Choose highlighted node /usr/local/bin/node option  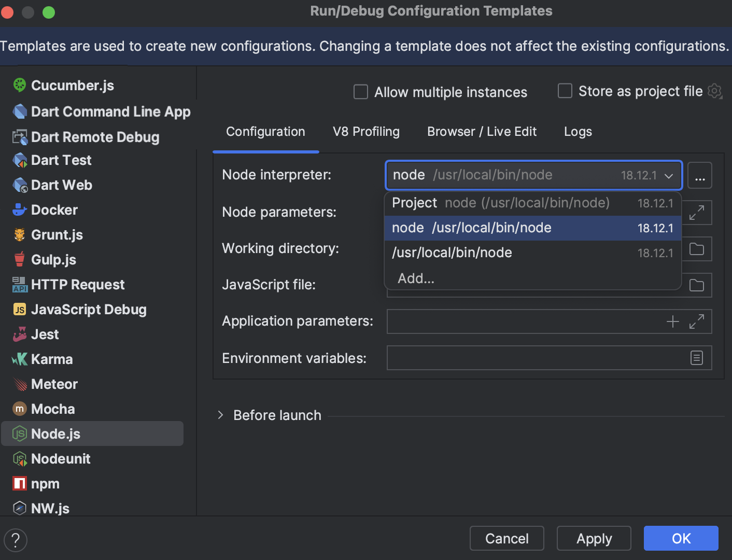pos(532,228)
